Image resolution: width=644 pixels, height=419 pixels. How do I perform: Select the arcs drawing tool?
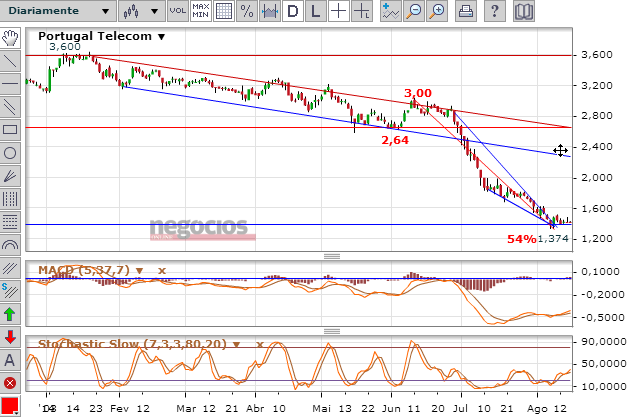tap(10, 245)
